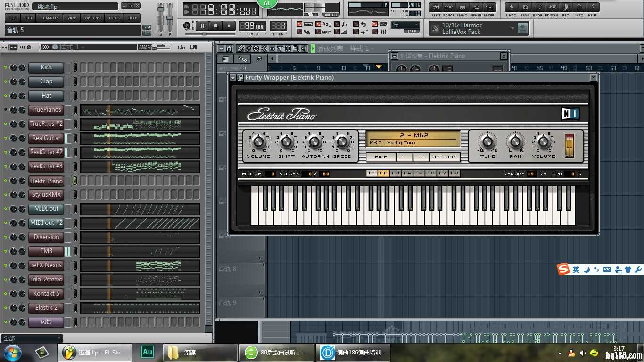Select the paint brush tool in playlist

point(248,49)
